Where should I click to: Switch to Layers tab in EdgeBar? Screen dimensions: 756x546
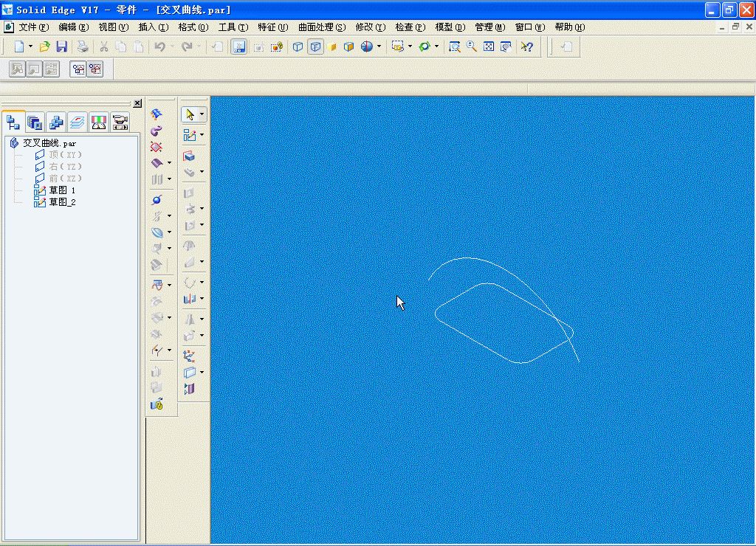pos(77,122)
